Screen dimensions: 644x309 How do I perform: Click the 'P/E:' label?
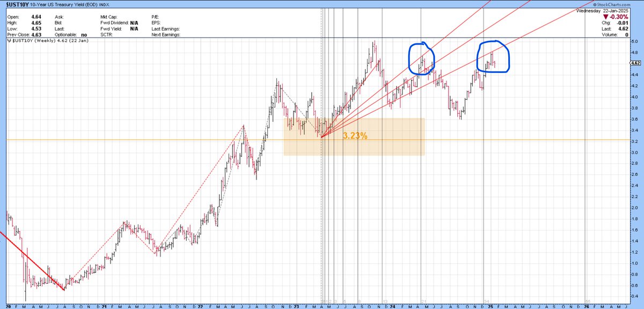pyautogui.click(x=156, y=17)
